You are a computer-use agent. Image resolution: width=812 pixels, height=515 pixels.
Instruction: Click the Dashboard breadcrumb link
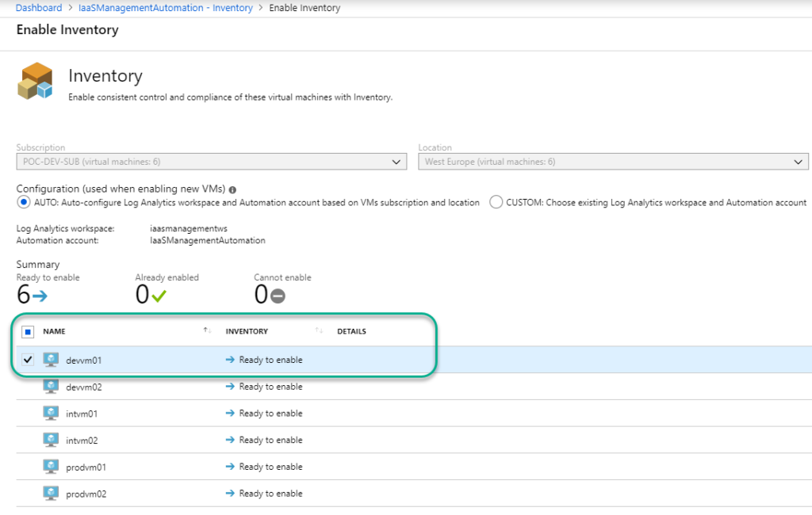tap(39, 8)
